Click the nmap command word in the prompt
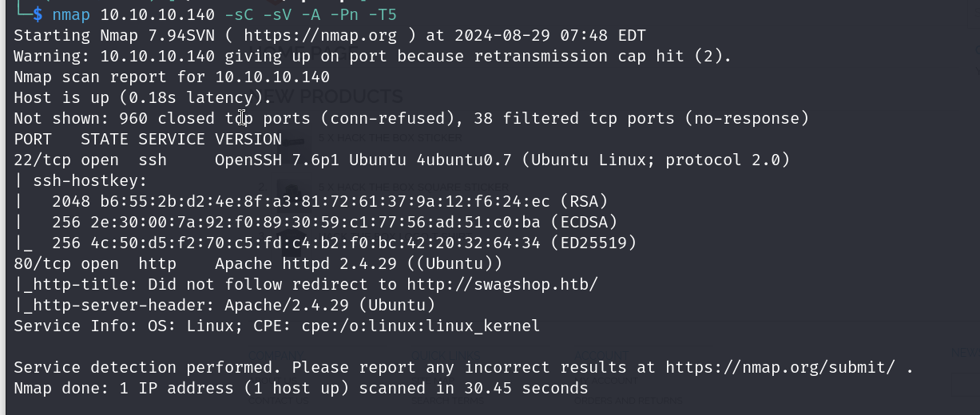 pos(71,14)
